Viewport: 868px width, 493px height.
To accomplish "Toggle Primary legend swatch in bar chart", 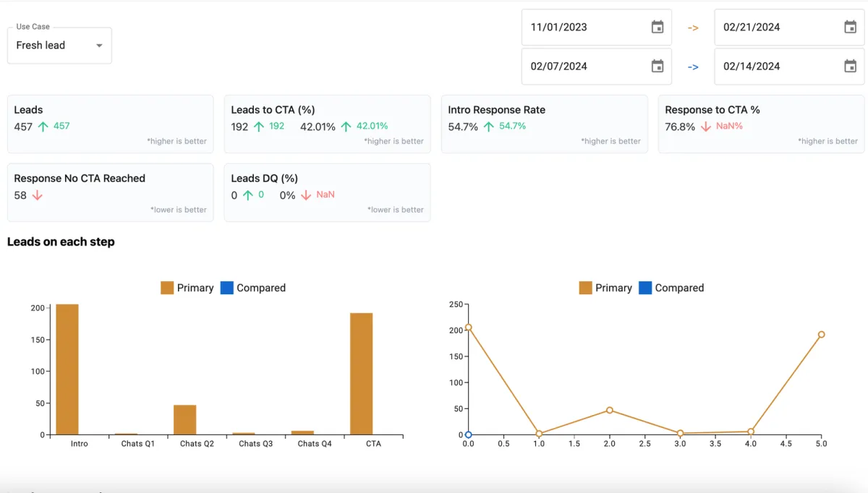I will (x=167, y=288).
